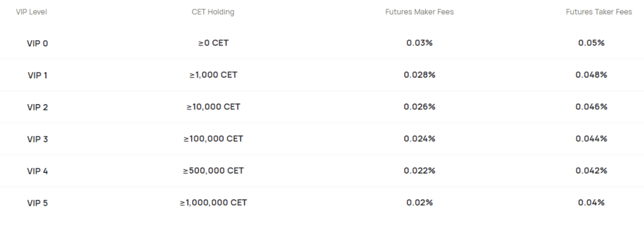
Task: Select the VIP 2 row label
Action: pyautogui.click(x=38, y=107)
